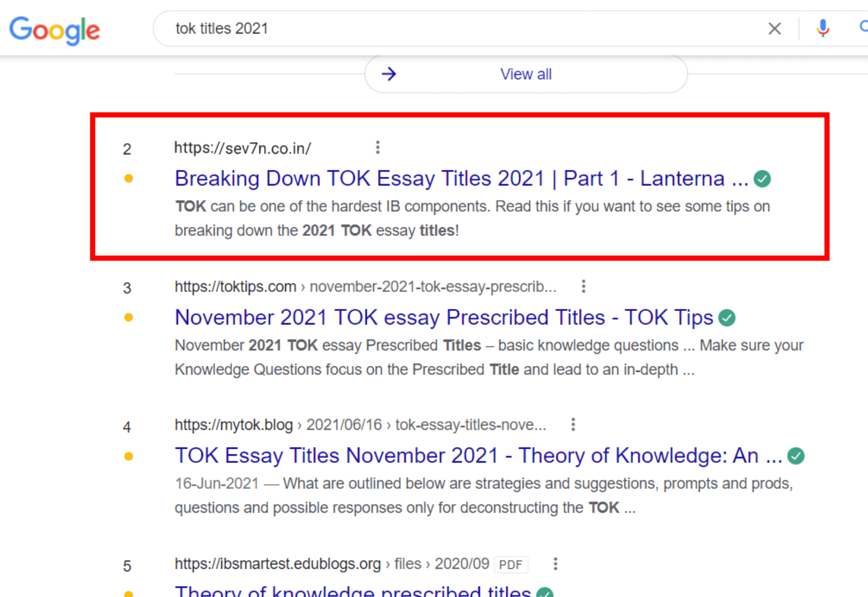Clear the search box with X icon
Screen dimensions: 868x597
point(774,28)
